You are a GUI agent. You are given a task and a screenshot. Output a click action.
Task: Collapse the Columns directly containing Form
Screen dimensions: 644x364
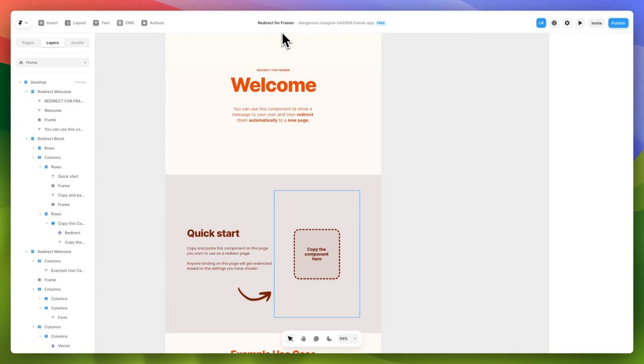point(40,308)
